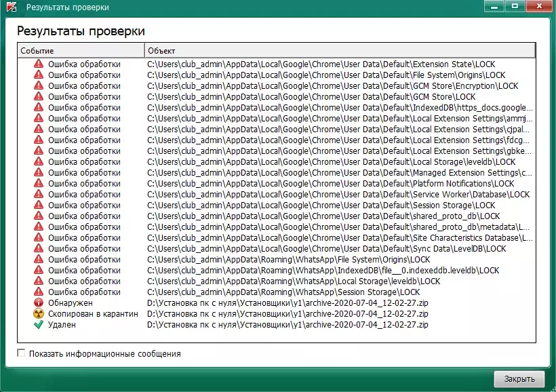
Task: Click warning icon for Chrome Session Storage\LOCK row
Action: click(39, 205)
